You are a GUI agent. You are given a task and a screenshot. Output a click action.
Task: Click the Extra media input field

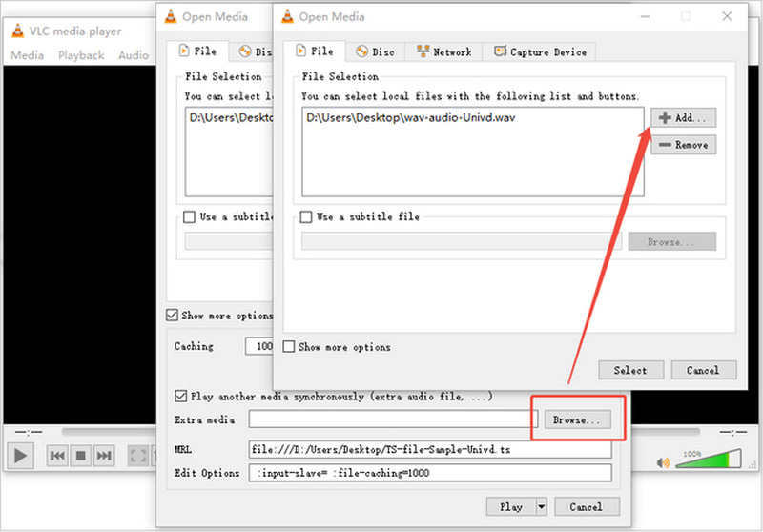pos(393,419)
